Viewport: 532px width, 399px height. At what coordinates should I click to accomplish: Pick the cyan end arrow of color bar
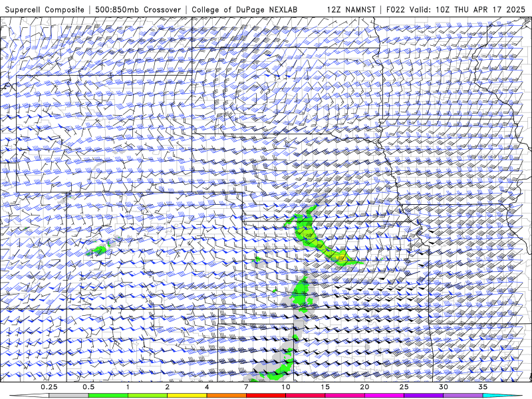tap(502, 396)
